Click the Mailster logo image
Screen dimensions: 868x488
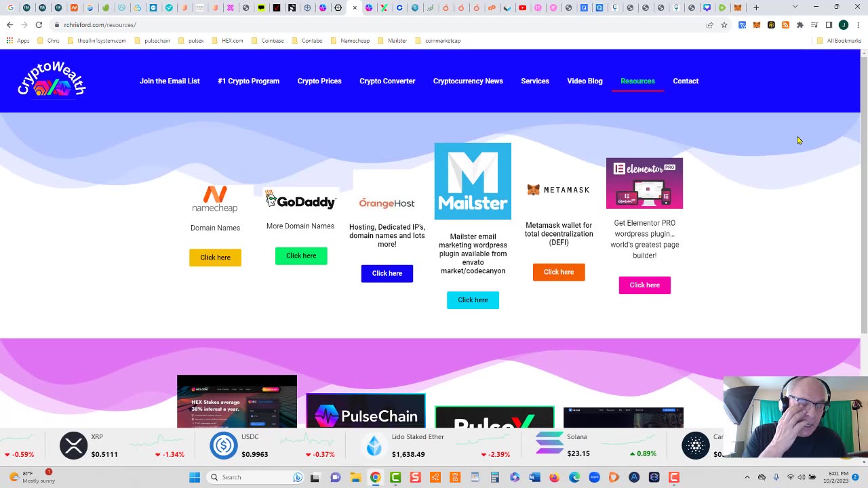coord(473,181)
